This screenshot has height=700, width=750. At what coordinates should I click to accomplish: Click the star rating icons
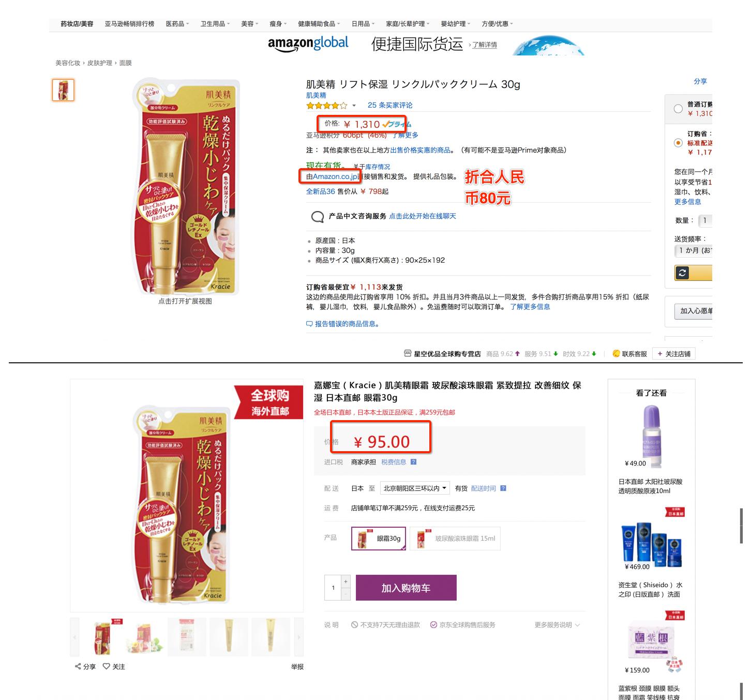(327, 106)
